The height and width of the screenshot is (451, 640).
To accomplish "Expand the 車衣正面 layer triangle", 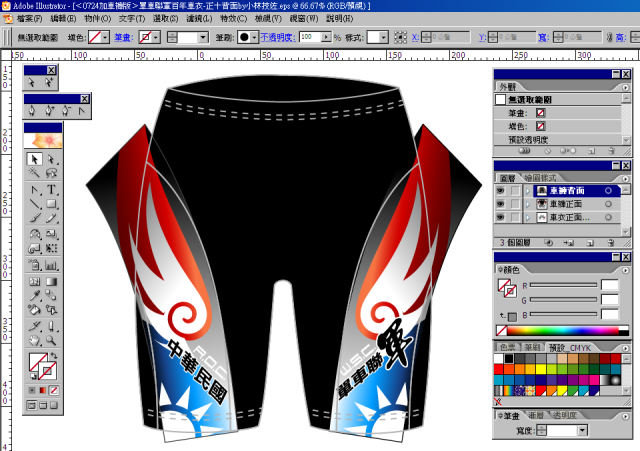I will (528, 218).
